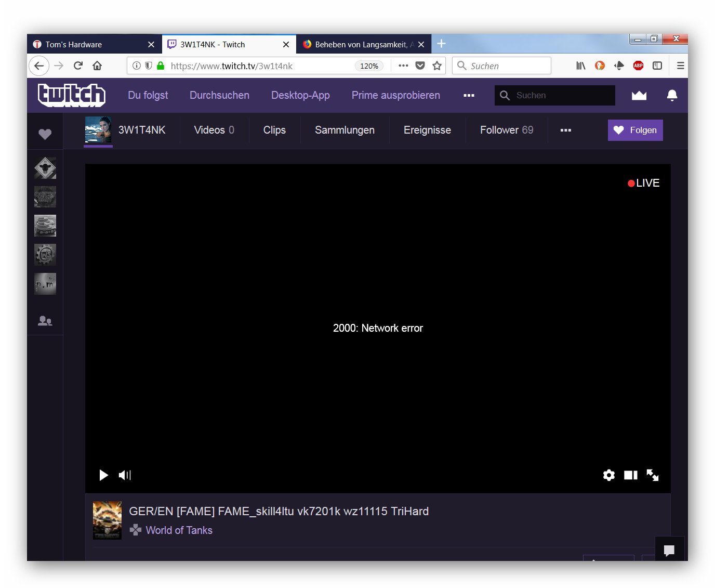Viewport: 715px width, 588px height.
Task: Open Durchsuchen in Twitch navigation
Action: [219, 95]
